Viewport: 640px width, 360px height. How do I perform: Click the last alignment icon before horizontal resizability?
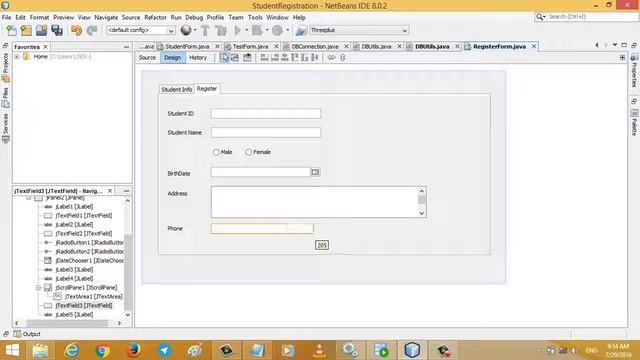pyautogui.click(x=315, y=58)
